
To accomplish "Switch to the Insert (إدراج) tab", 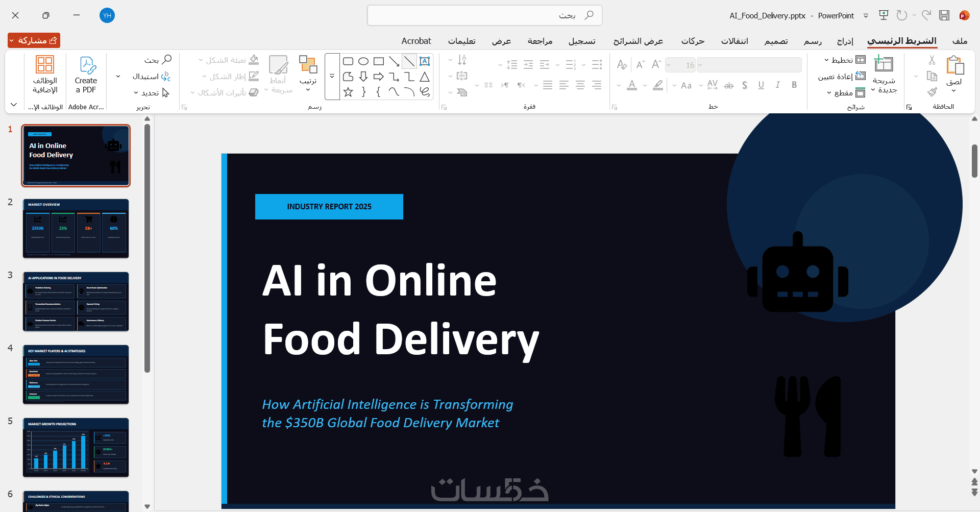I will point(845,41).
